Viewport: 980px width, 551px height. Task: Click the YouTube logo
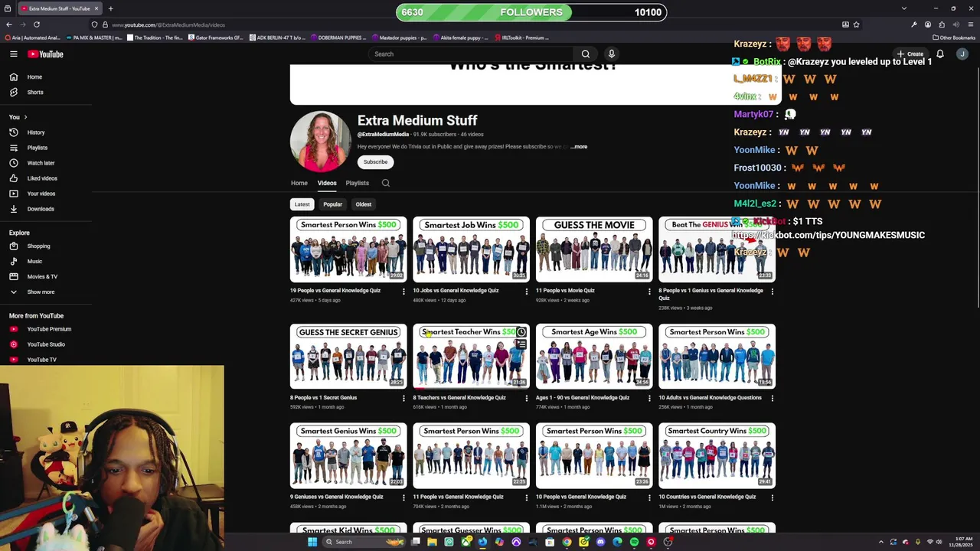click(x=45, y=54)
